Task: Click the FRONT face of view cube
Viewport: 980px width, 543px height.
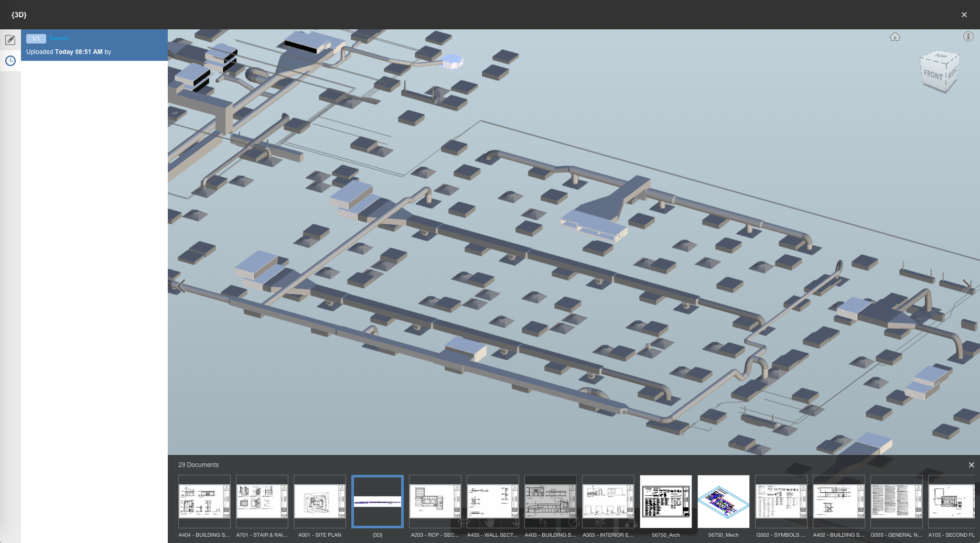Action: pos(933,75)
